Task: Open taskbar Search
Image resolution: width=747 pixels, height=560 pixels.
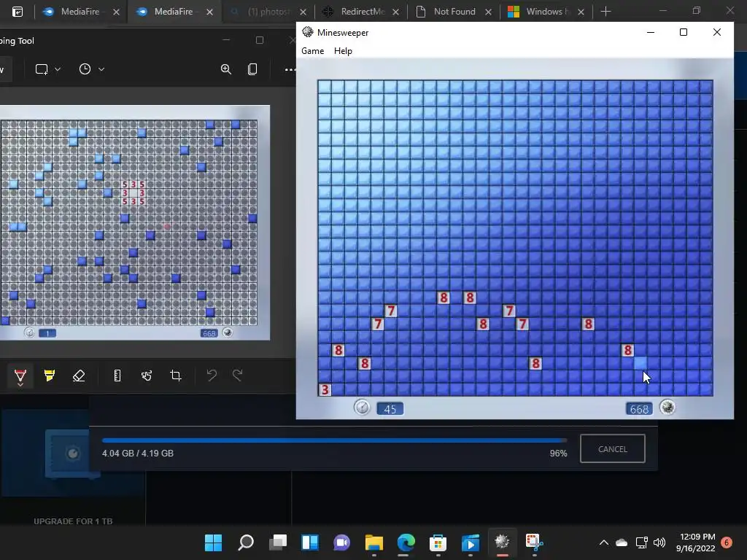Action: pyautogui.click(x=246, y=542)
